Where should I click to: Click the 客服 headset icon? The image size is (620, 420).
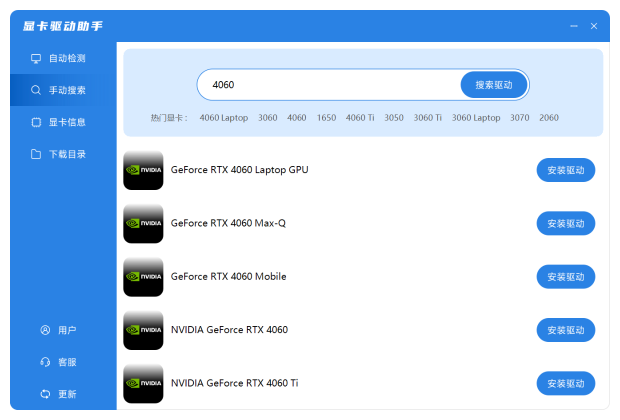[x=45, y=362]
